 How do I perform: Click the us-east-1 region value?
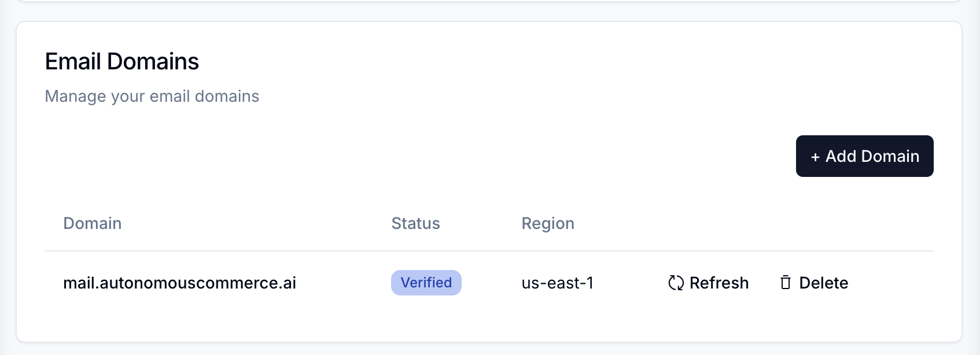[557, 283]
